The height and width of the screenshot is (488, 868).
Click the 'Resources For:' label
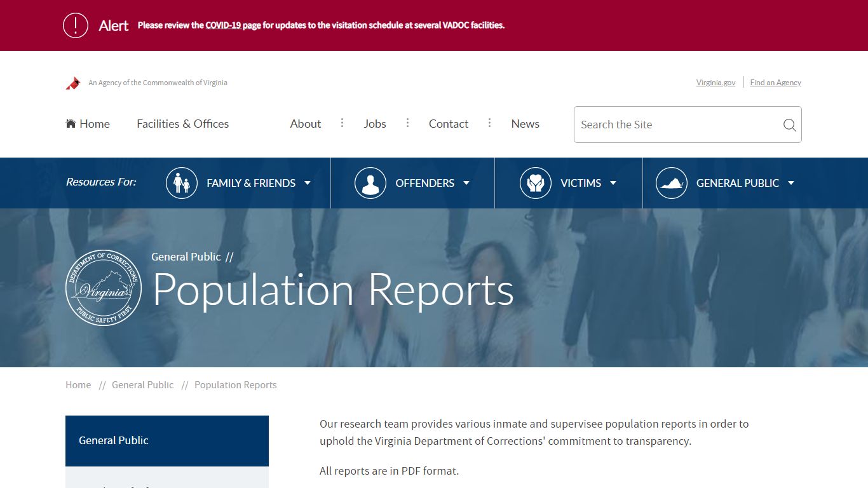[x=101, y=182]
